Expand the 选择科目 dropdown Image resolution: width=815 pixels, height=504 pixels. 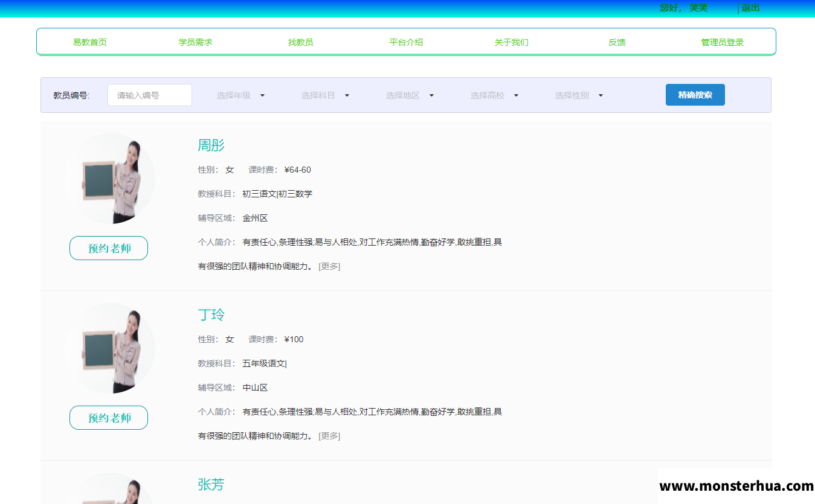326,95
